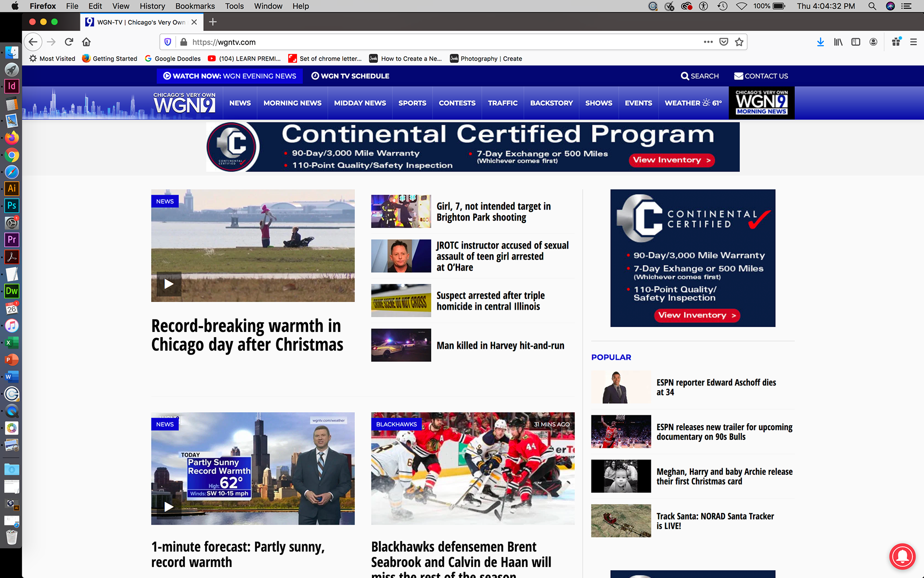Image resolution: width=924 pixels, height=578 pixels.
Task: Open the BACKSTORY section
Action: pyautogui.click(x=552, y=103)
